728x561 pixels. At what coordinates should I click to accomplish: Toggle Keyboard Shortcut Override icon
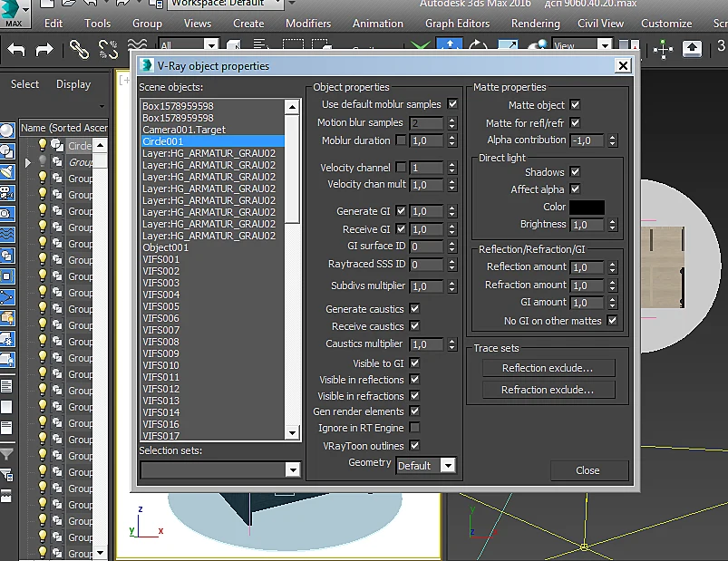coord(692,48)
